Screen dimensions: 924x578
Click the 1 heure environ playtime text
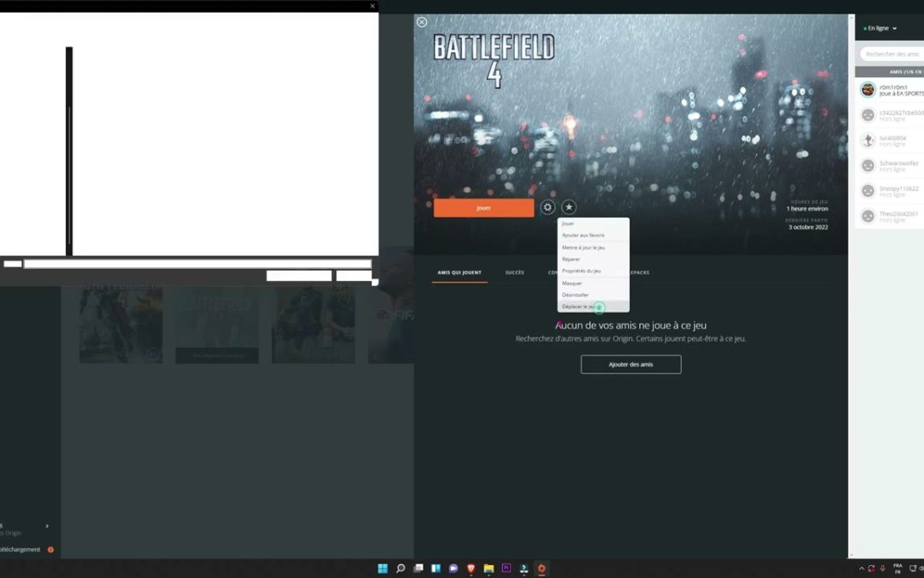[807, 209]
